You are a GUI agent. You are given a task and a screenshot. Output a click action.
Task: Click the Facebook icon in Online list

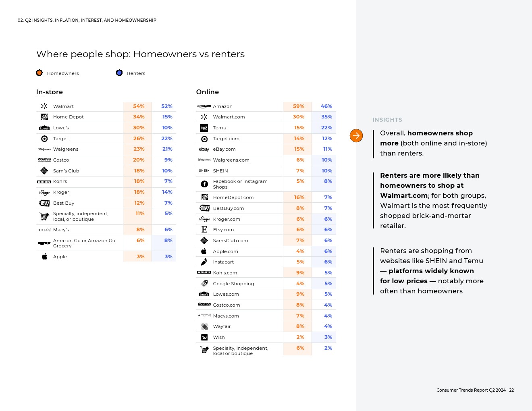coord(204,184)
